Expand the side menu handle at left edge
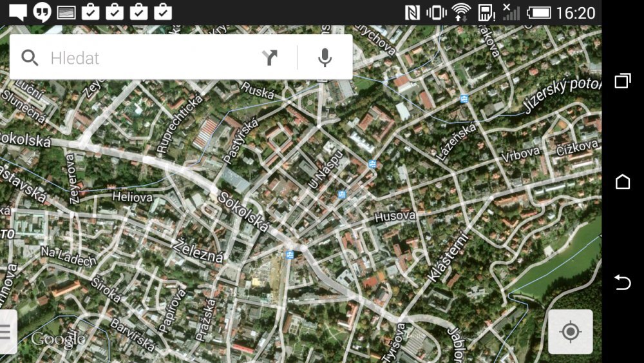The height and width of the screenshot is (363, 644). (x=6, y=332)
